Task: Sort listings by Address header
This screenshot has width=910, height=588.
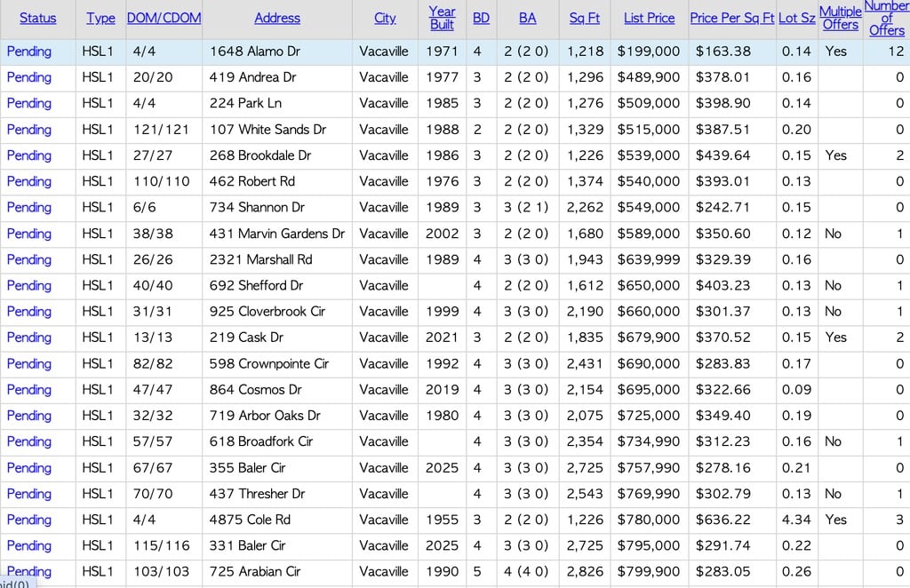Action: pyautogui.click(x=276, y=18)
